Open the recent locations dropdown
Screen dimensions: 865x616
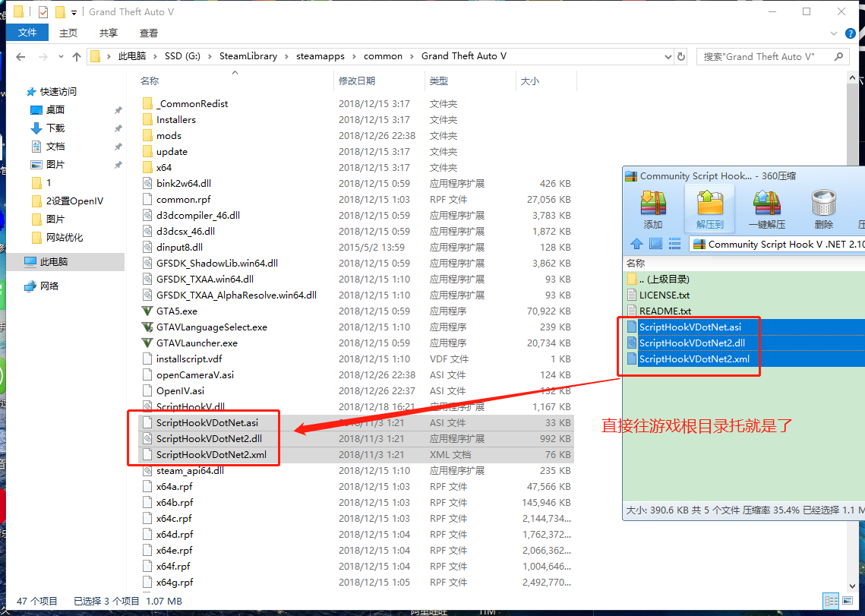(x=61, y=56)
